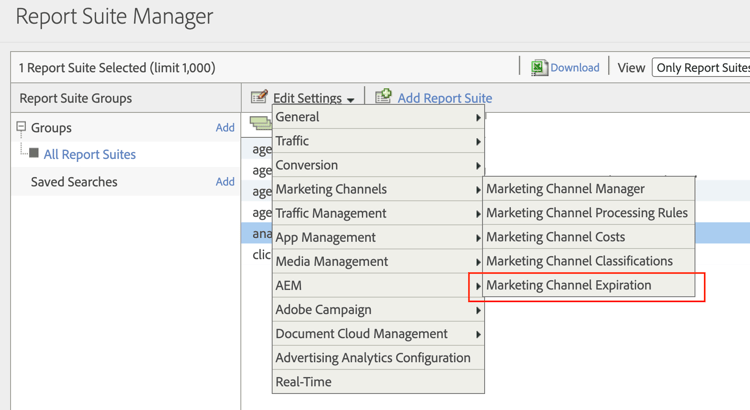750x410 pixels.
Task: Expand the Traffic Management submenu
Action: click(377, 213)
